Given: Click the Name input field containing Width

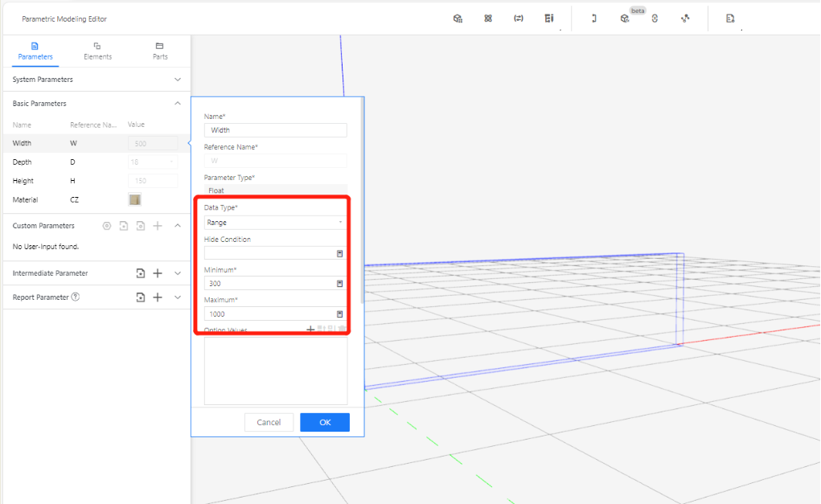Looking at the screenshot, I should point(275,130).
